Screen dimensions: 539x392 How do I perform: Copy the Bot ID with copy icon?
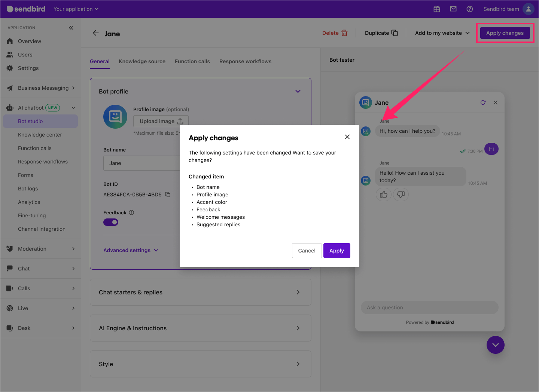point(168,195)
